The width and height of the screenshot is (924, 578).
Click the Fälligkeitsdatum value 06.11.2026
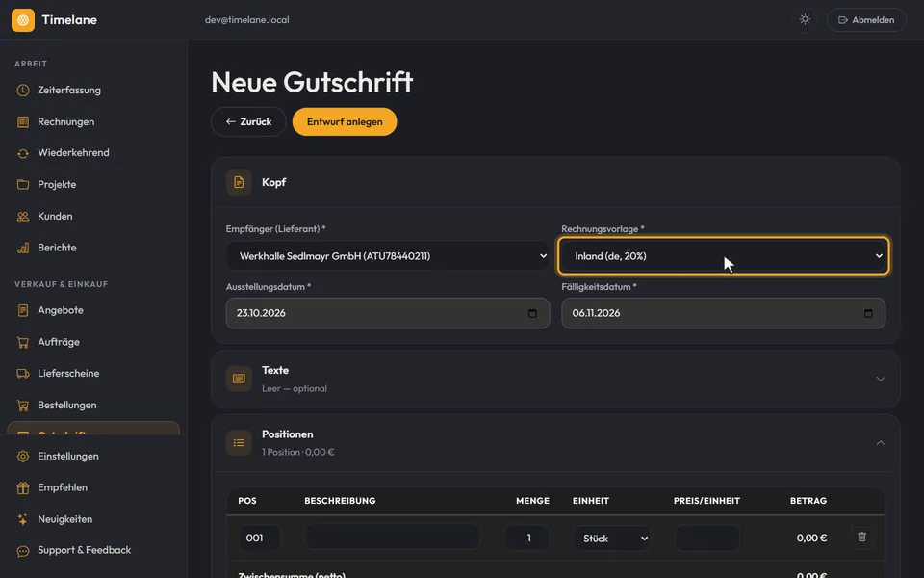tap(596, 313)
